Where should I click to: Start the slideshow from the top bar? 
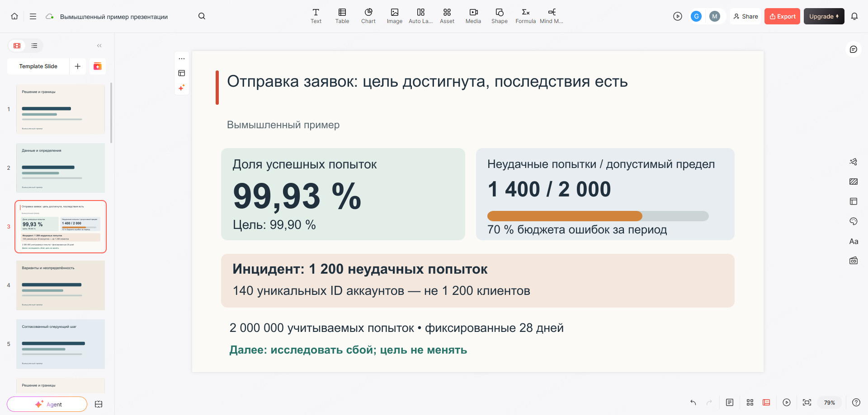677,16
